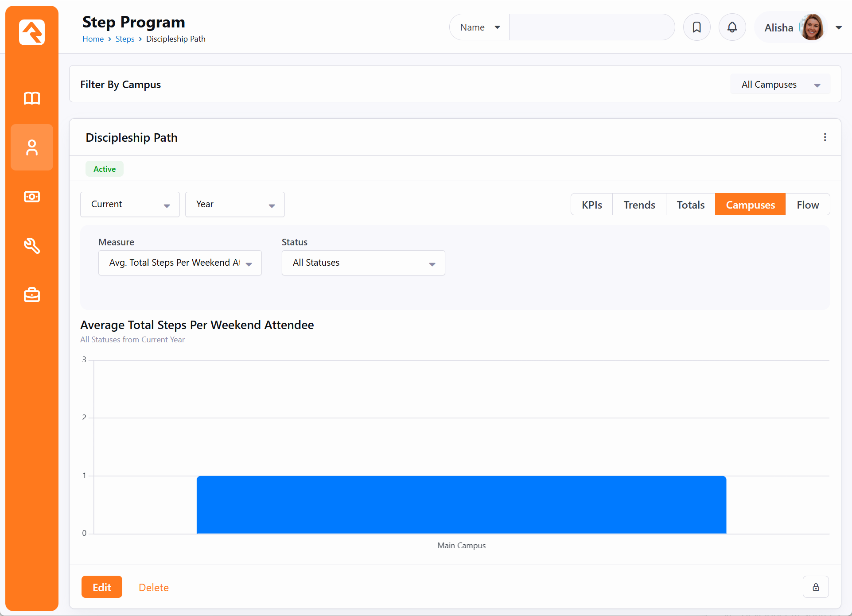The image size is (852, 616).
Task: Open the person icon sidebar menu
Action: click(x=32, y=147)
